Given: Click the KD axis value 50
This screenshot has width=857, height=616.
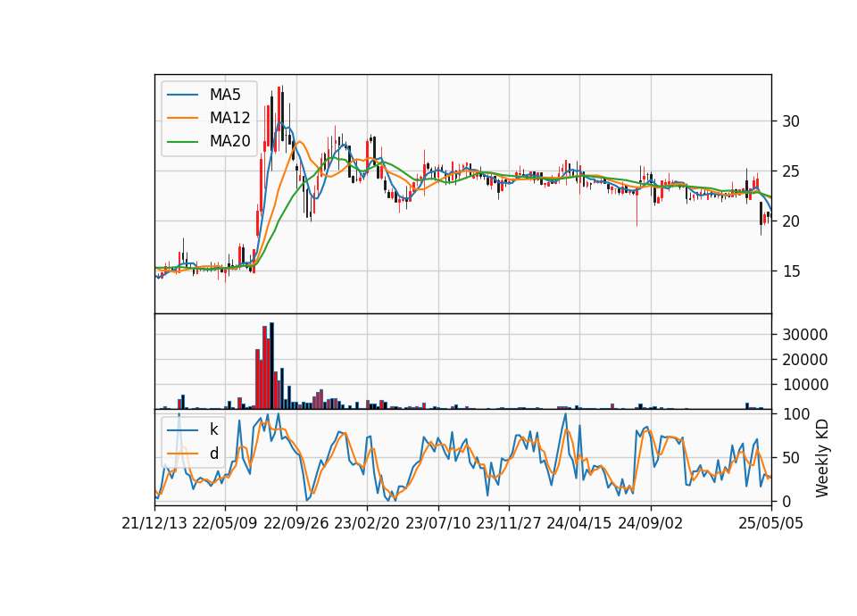Looking at the screenshot, I should tap(791, 458).
